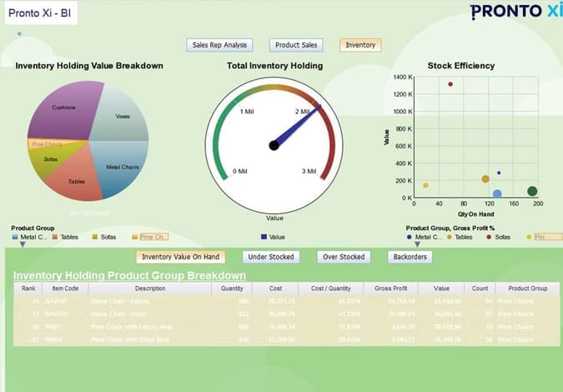Click the 3 Mil gauge label

pos(309,171)
